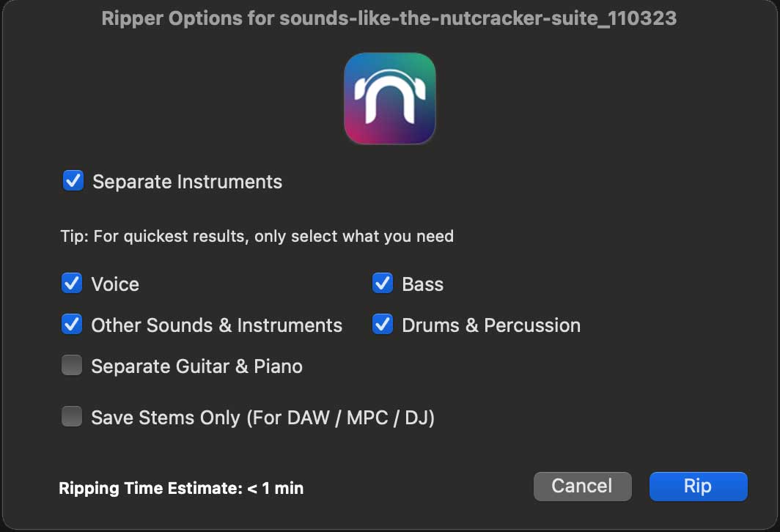Click the Bass label text
The width and height of the screenshot is (780, 532).
click(x=422, y=284)
